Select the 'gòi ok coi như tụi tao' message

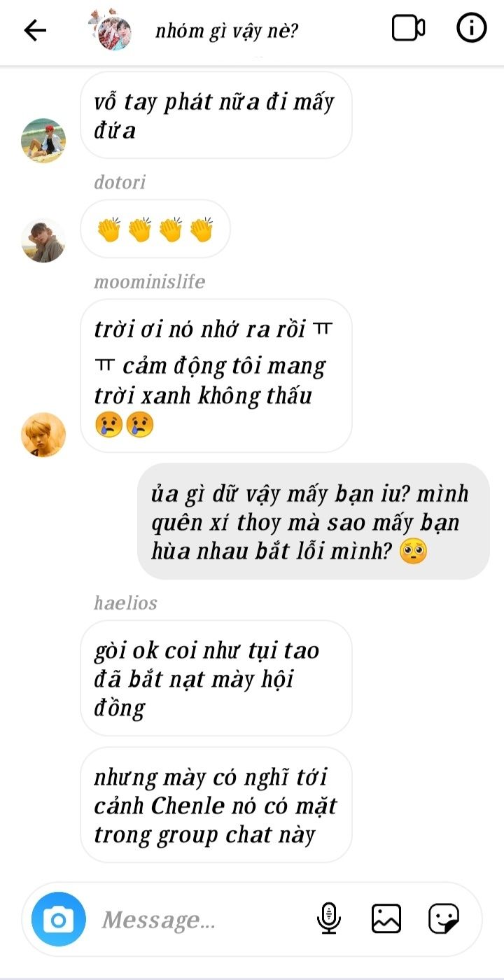(216, 678)
